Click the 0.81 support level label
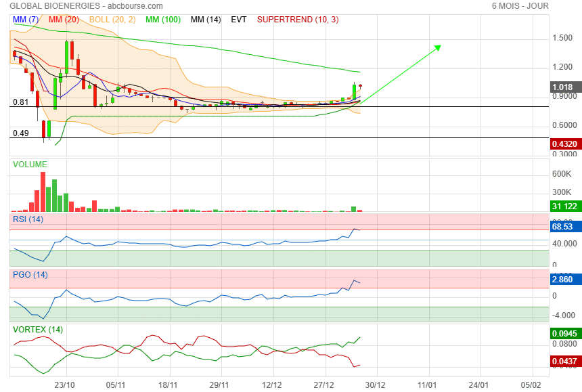The image size is (582, 392). (21, 102)
